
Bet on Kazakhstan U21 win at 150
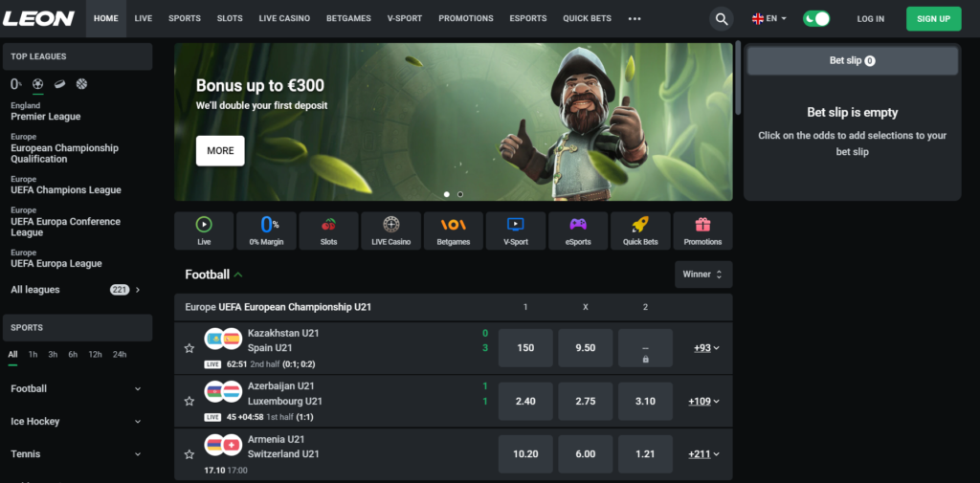(x=525, y=348)
